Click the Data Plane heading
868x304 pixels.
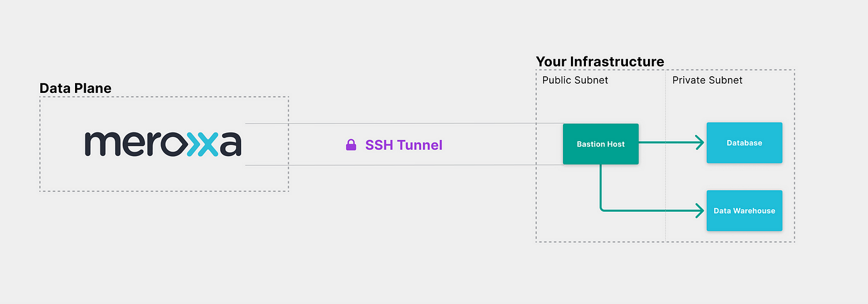coord(76,89)
